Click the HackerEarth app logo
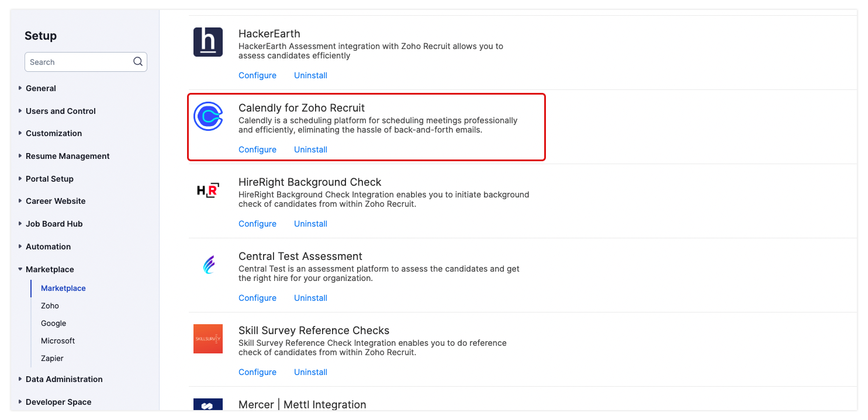The image size is (868, 420). coord(208,42)
